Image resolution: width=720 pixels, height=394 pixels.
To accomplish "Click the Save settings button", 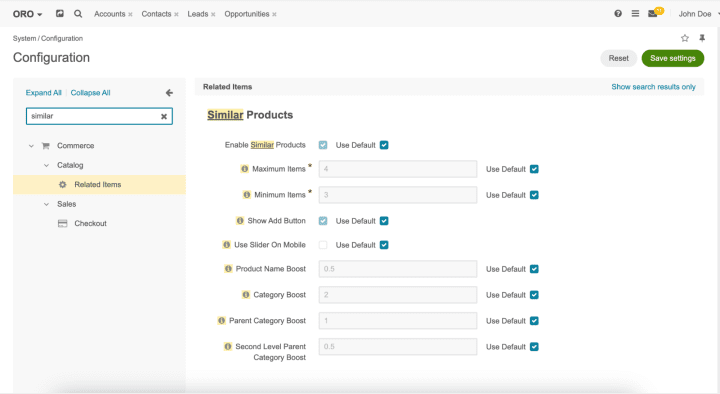I will (x=673, y=58).
